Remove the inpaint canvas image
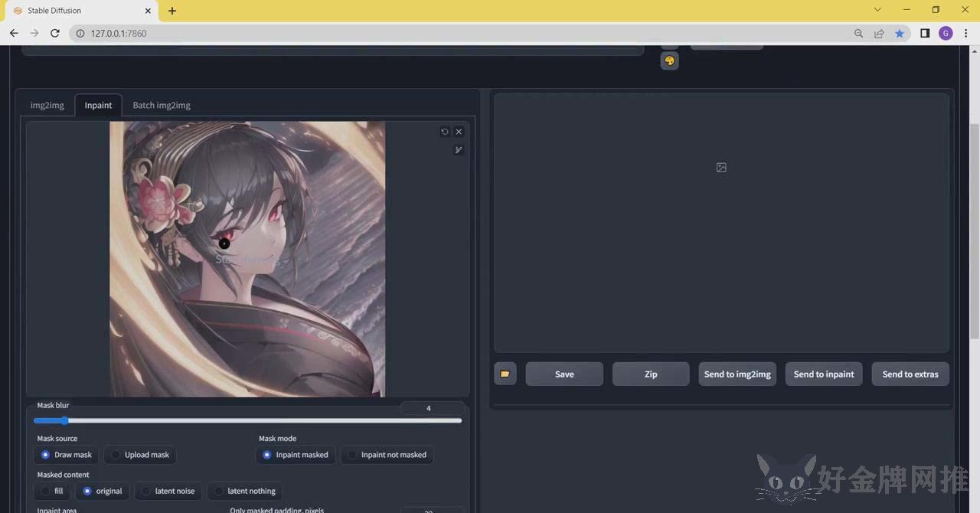This screenshot has width=980, height=513. click(459, 132)
